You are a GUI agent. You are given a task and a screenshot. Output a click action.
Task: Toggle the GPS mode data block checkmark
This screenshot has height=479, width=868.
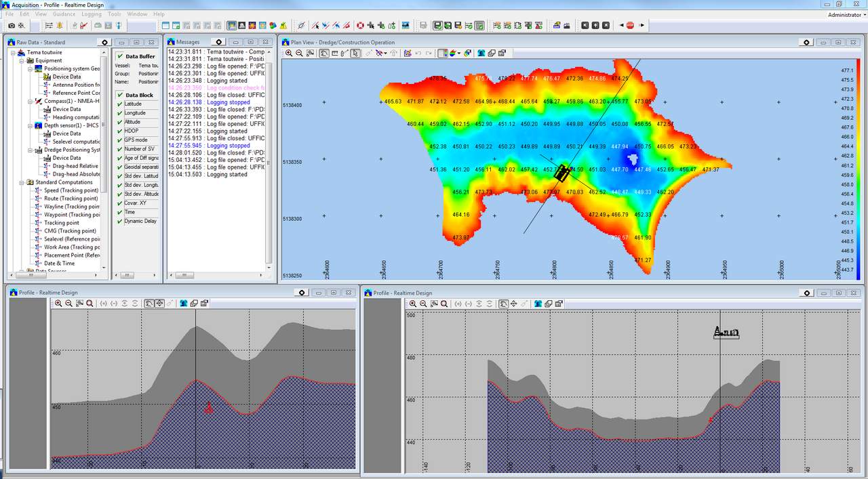pos(119,140)
